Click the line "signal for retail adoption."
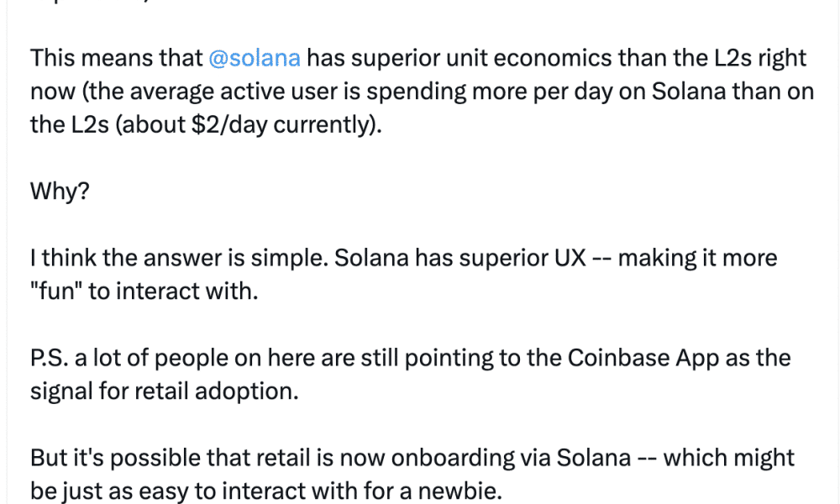The image size is (840, 504). tap(164, 391)
